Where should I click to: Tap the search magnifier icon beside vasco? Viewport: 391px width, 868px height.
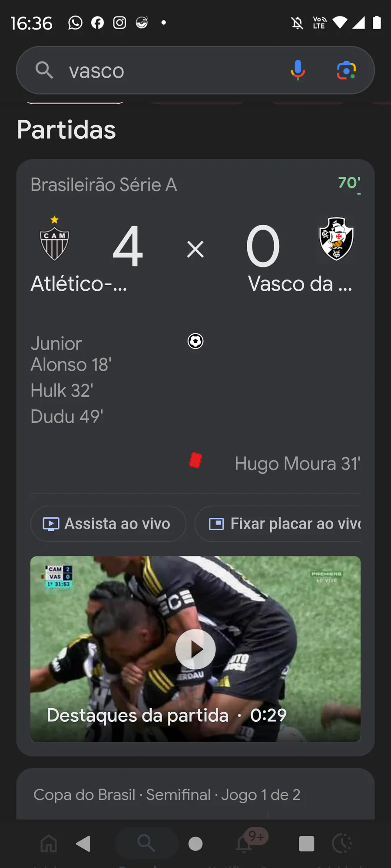(44, 70)
